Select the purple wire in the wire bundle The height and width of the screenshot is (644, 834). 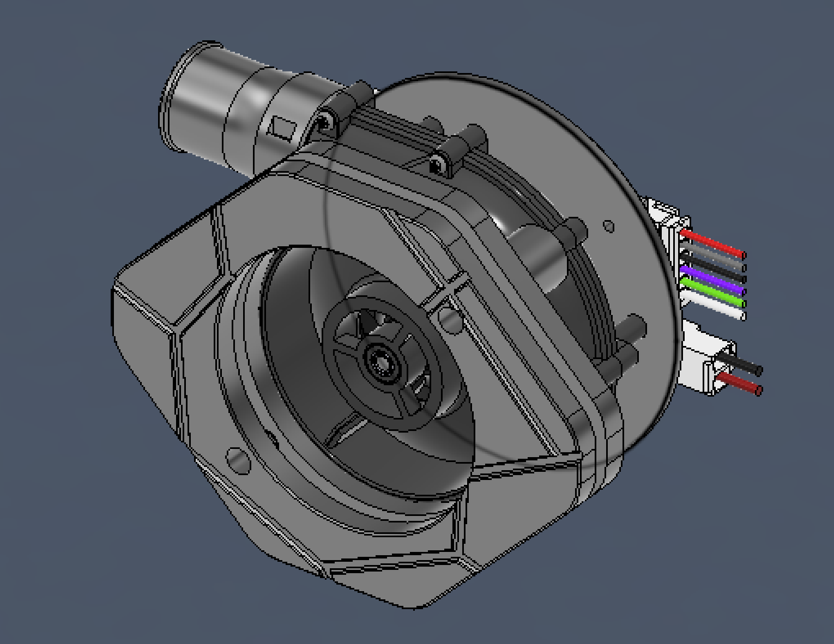point(713,280)
